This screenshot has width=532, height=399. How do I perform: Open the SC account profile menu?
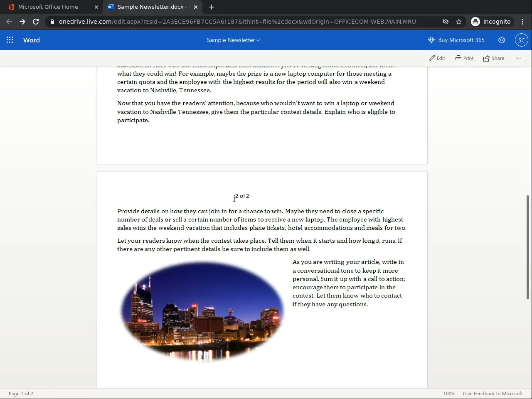point(521,40)
